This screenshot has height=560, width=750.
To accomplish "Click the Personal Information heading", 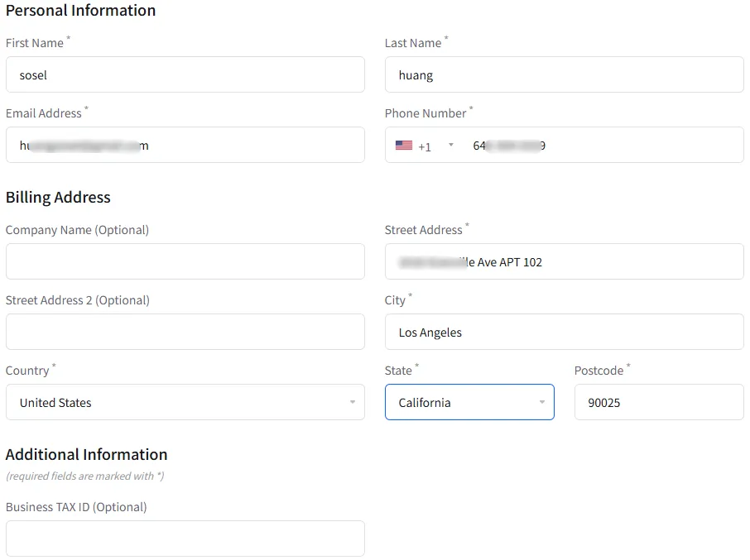I will tap(80, 11).
